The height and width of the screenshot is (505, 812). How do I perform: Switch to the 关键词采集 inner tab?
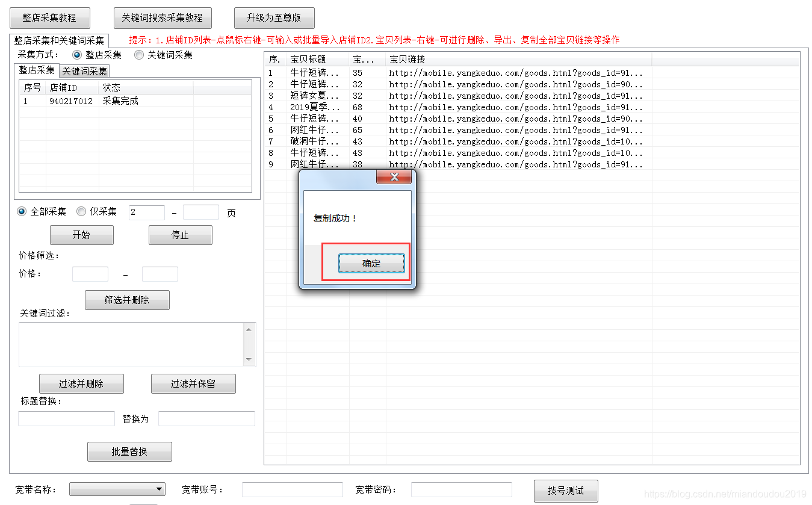pyautogui.click(x=84, y=71)
